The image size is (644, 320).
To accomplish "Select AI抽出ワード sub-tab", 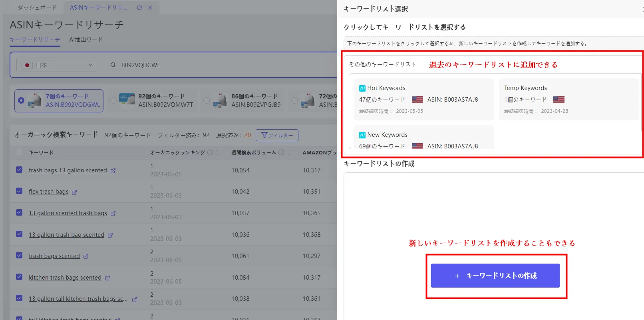I will pyautogui.click(x=86, y=40).
